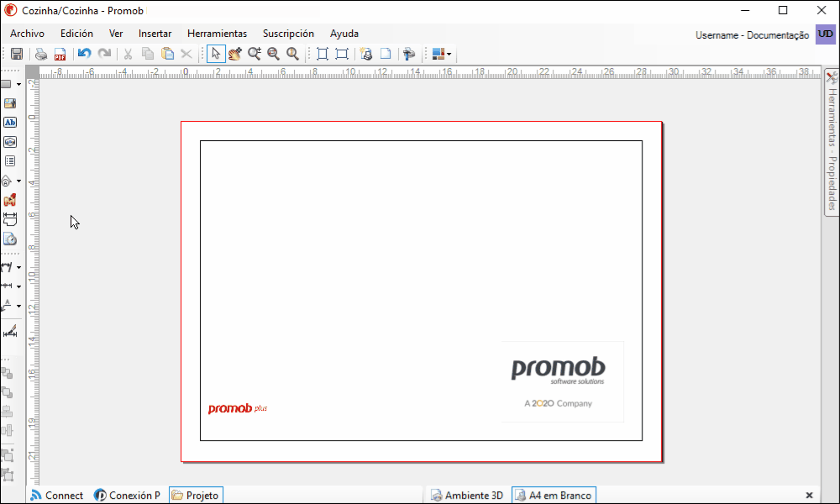The width and height of the screenshot is (840, 504).
Task: Click the send to back icon
Action: pos(7,392)
